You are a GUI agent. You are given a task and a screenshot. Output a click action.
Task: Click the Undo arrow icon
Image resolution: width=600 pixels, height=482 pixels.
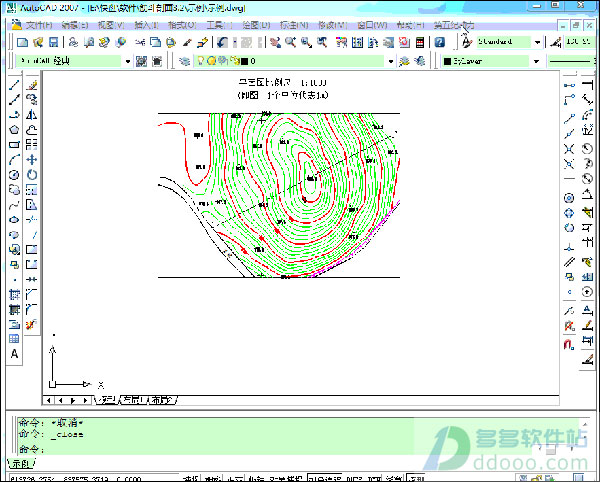click(x=222, y=42)
